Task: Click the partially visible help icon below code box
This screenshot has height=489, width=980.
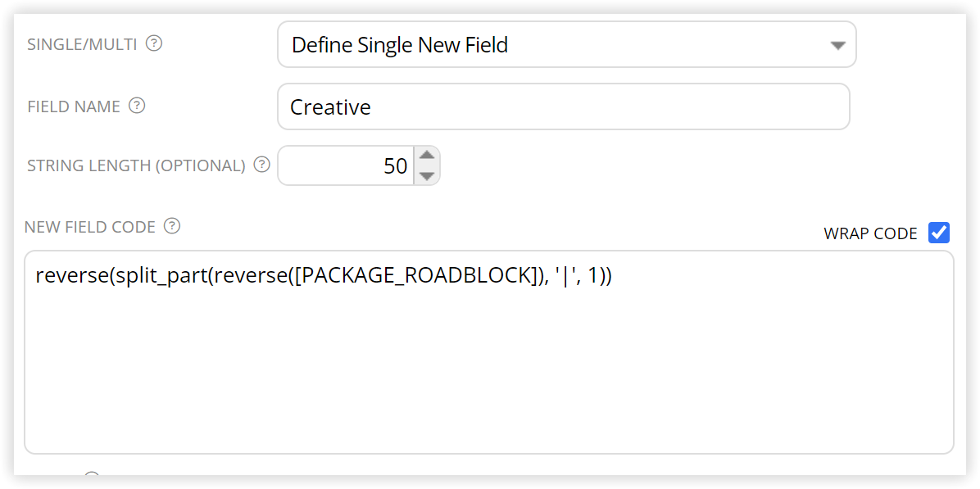Action: pyautogui.click(x=92, y=476)
